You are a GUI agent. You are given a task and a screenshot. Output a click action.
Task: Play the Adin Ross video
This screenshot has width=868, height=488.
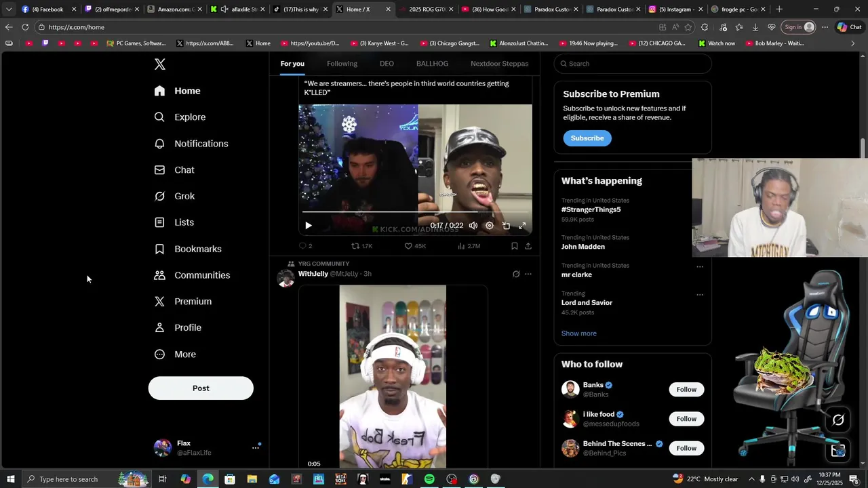[x=308, y=226]
